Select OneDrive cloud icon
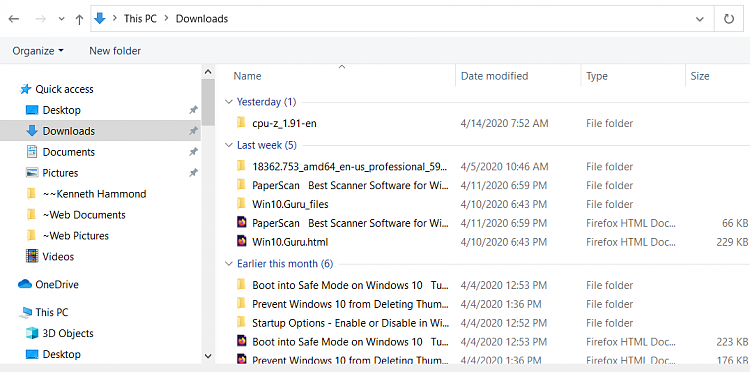Image resolution: width=750 pixels, height=372 pixels. (25, 284)
